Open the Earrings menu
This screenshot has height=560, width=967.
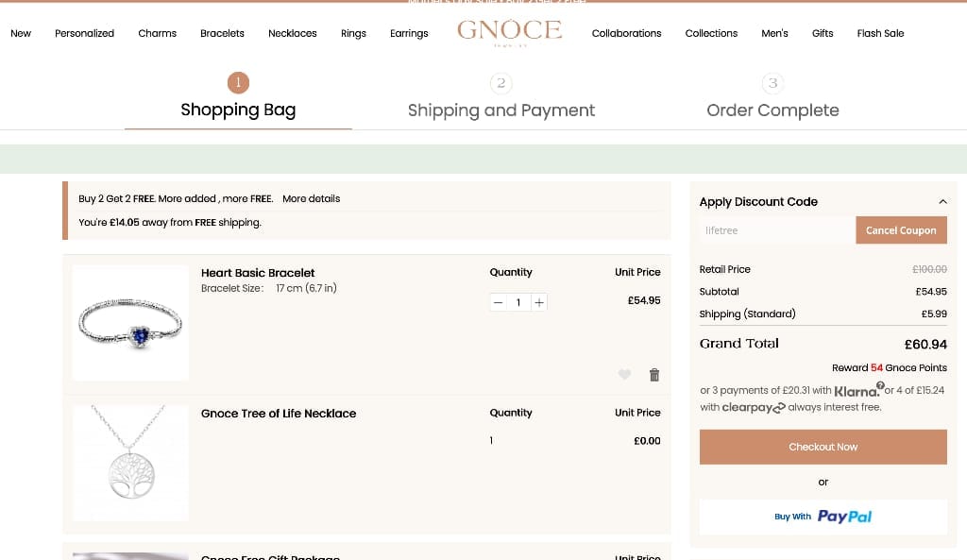(x=409, y=33)
